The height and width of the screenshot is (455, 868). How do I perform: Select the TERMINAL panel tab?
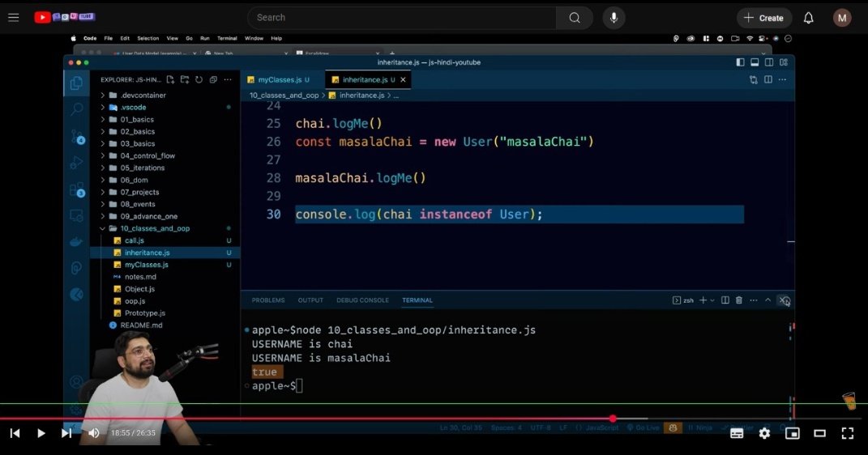tap(417, 300)
